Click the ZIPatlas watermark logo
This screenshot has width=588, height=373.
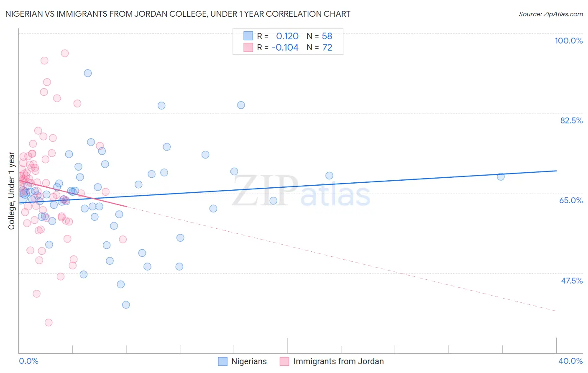[x=301, y=191]
